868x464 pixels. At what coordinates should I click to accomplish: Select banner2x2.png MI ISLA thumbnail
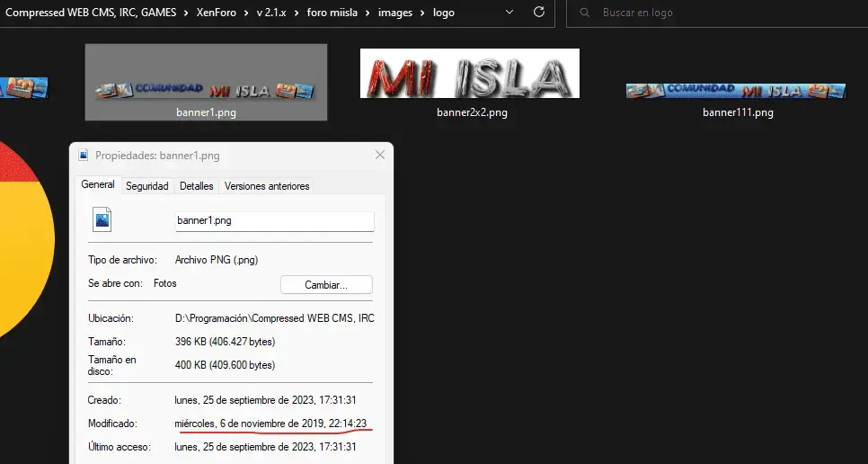(x=470, y=73)
